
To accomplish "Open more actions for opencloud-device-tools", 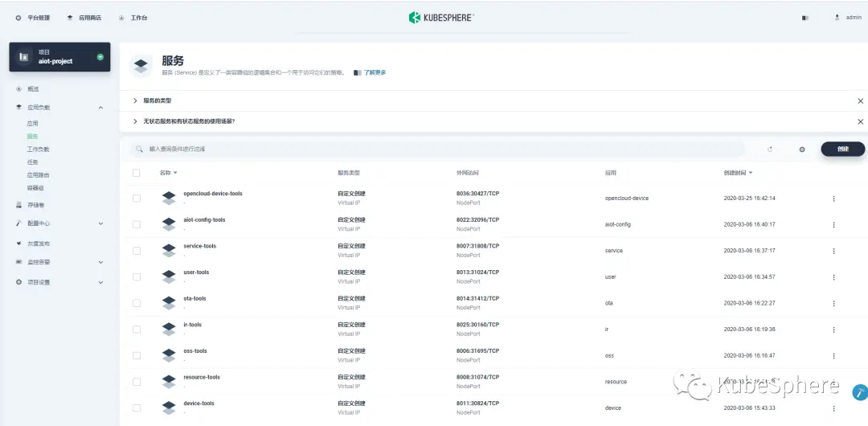I will (x=833, y=199).
